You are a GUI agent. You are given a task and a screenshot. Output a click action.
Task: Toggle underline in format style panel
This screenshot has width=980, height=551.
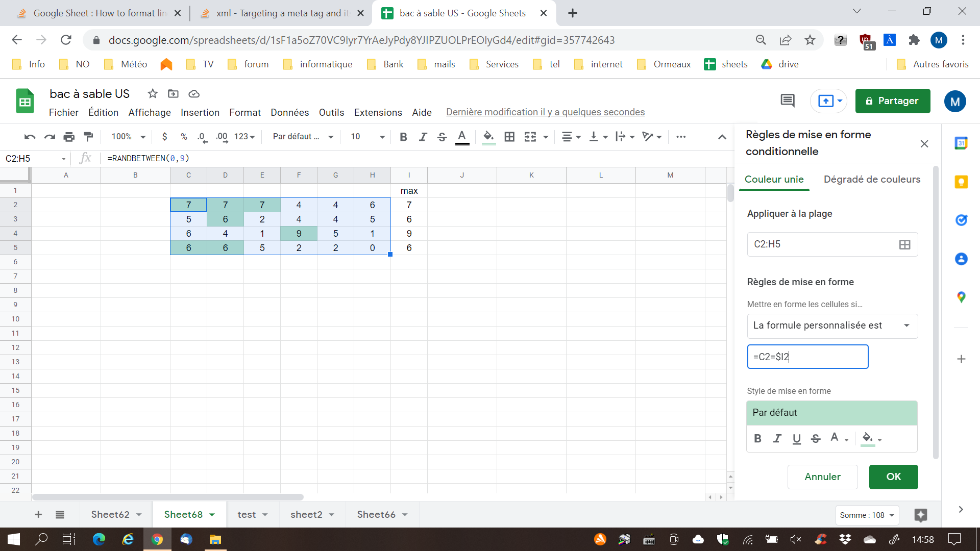pyautogui.click(x=796, y=438)
